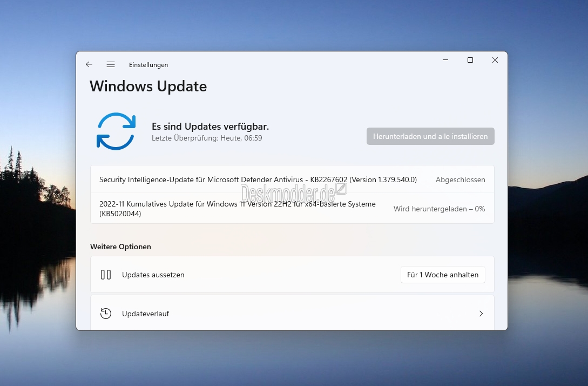Click the Einstellungen window title
Image resolution: width=588 pixels, height=386 pixels.
click(x=148, y=65)
